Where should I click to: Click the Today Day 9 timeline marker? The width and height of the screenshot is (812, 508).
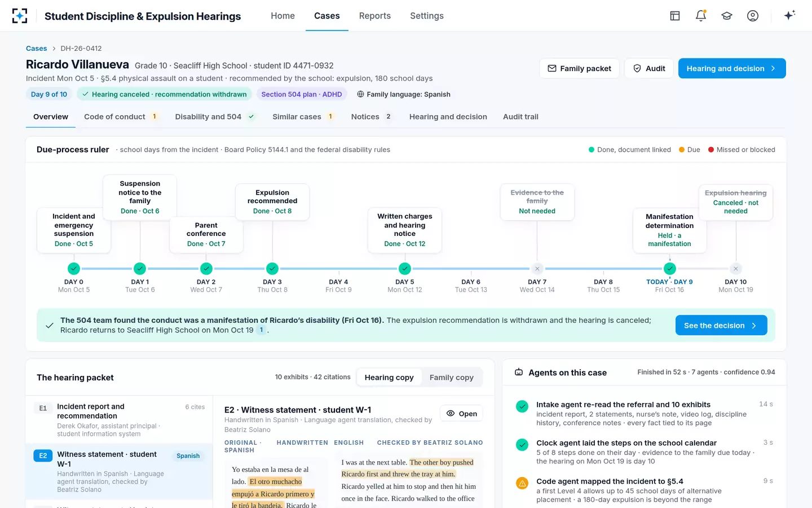coord(670,269)
